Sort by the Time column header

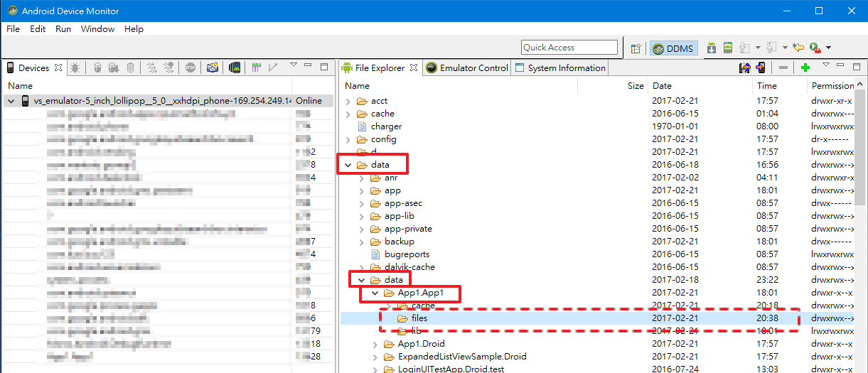click(x=781, y=85)
